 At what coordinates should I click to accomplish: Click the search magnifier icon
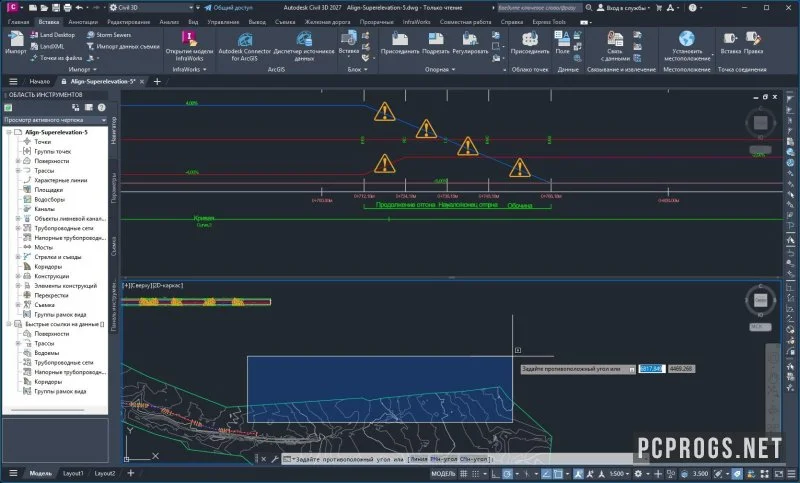pyautogui.click(x=589, y=8)
